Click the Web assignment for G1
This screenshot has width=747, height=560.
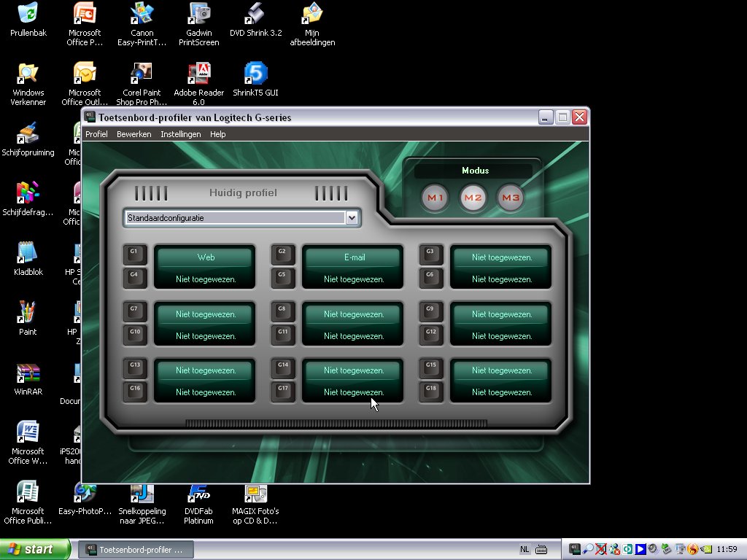tap(206, 257)
